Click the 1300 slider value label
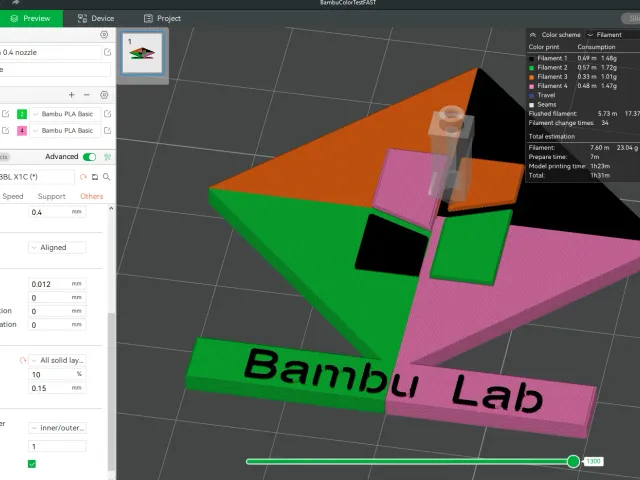This screenshot has height=480, width=640. 593,461
